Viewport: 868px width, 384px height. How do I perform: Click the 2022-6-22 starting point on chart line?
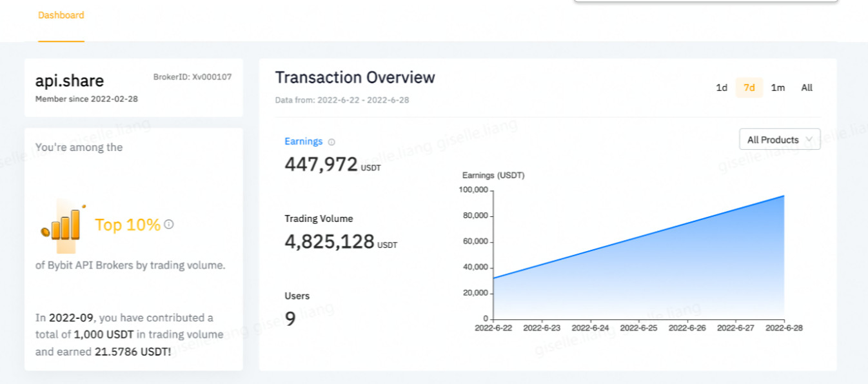pyautogui.click(x=493, y=278)
